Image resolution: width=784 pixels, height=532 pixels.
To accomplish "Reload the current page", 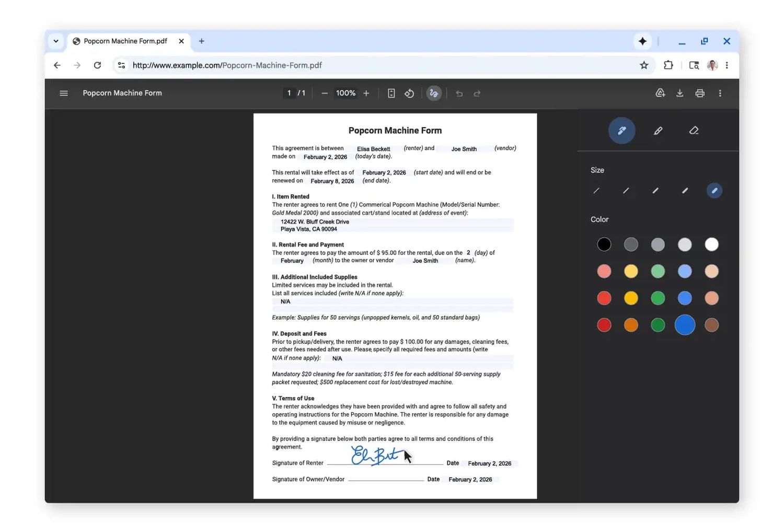I will click(x=97, y=65).
